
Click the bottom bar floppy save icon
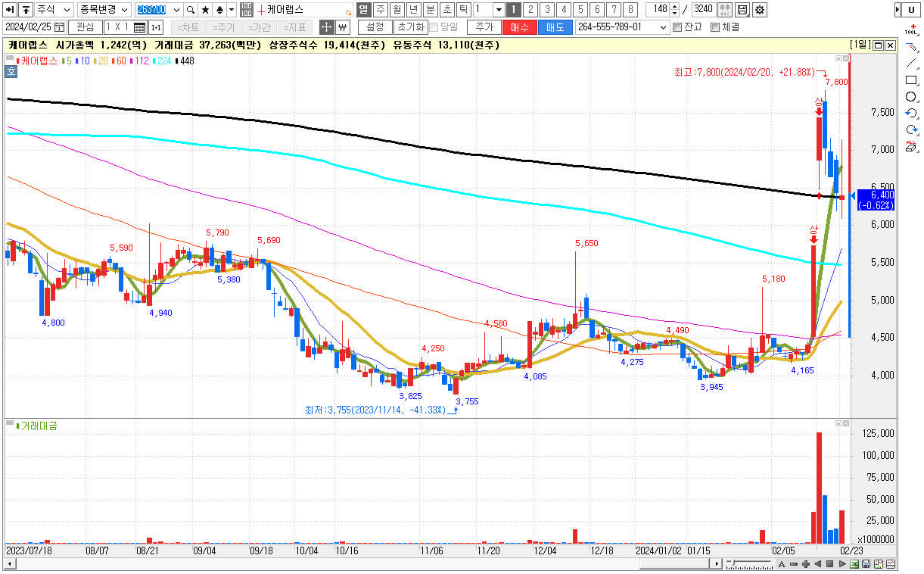[866, 564]
